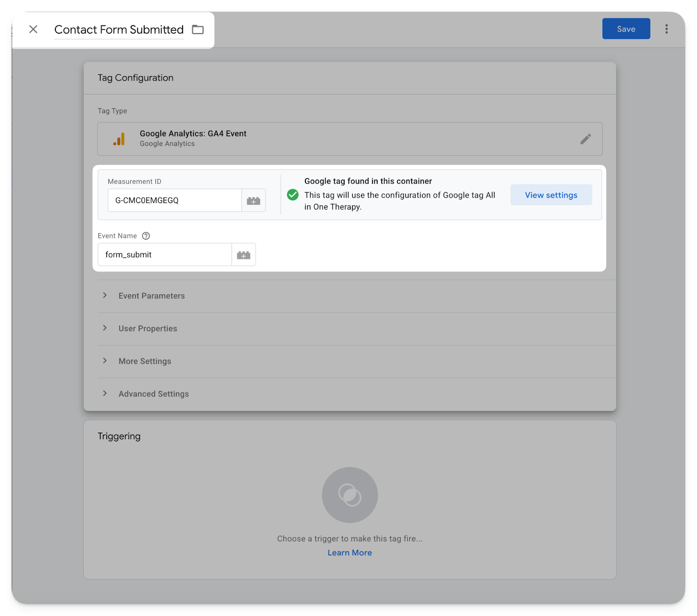
Task: Click the pencil icon to edit tag type
Action: [x=585, y=139]
